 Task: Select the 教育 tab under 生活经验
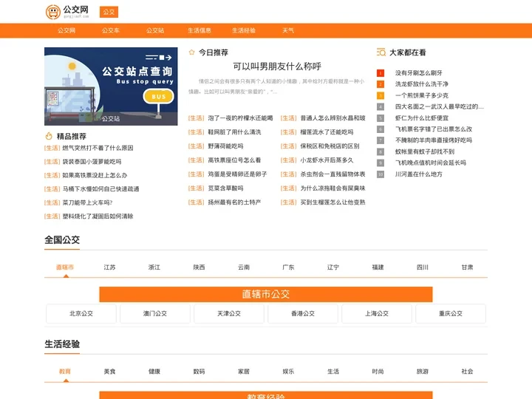point(65,372)
